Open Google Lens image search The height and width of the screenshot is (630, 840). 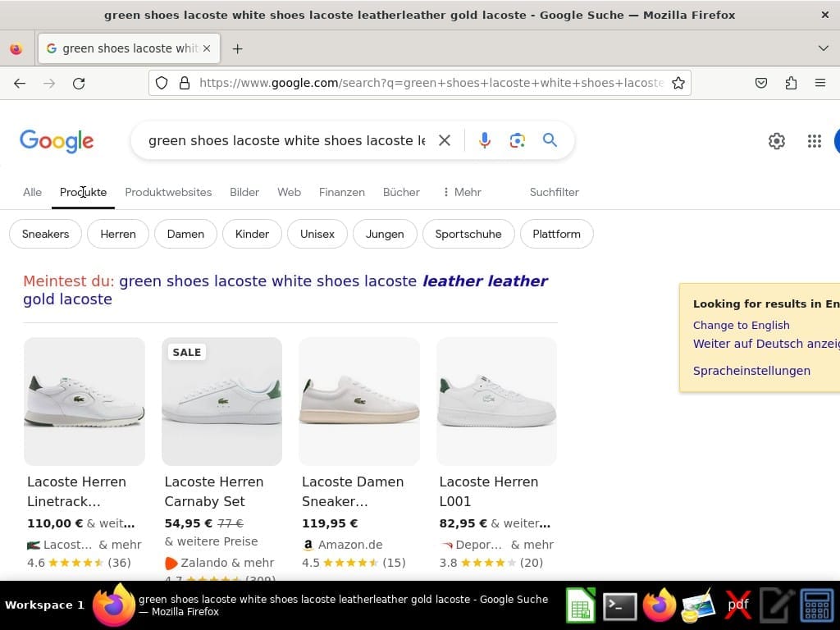(517, 140)
